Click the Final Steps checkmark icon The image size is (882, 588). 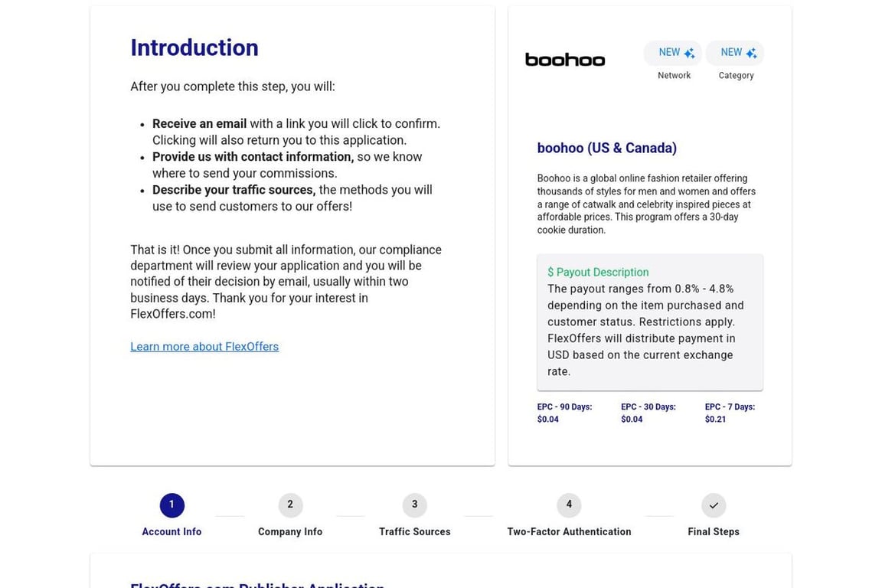pyautogui.click(x=714, y=505)
